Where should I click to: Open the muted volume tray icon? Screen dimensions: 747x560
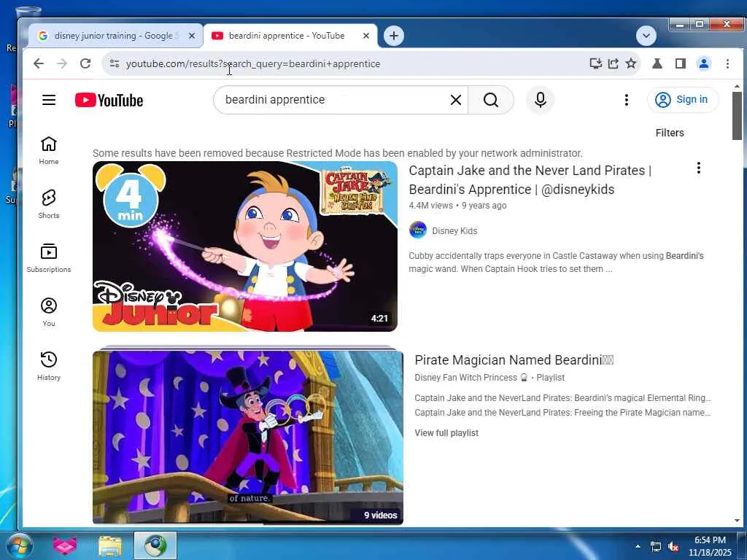(x=673, y=547)
